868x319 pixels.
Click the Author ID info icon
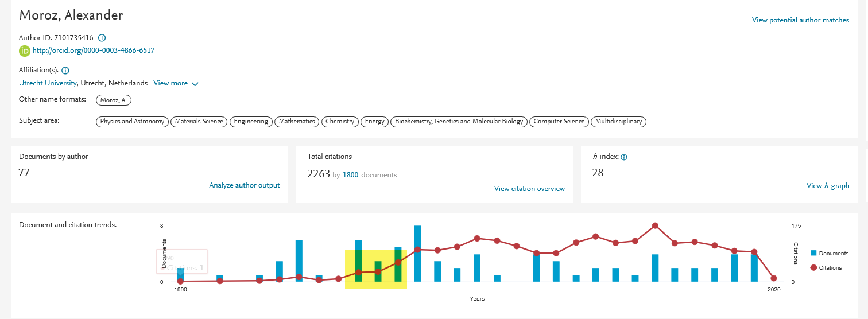pyautogui.click(x=102, y=38)
